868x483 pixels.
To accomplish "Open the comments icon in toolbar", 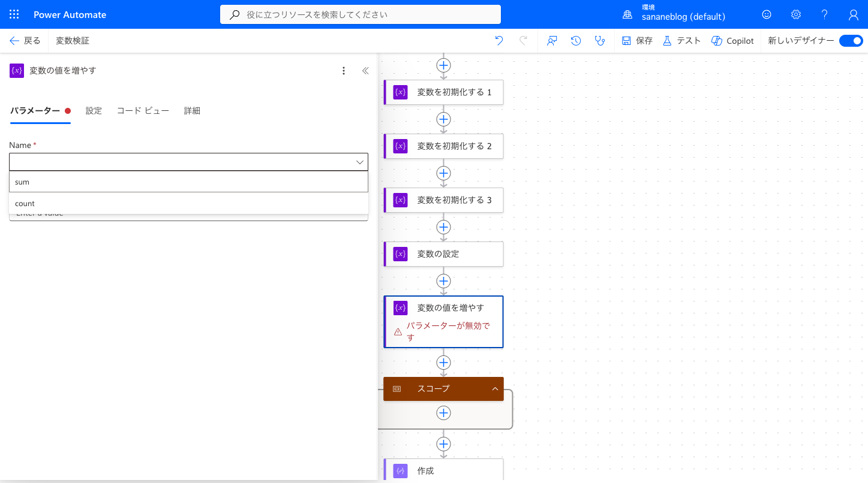I will tap(552, 41).
